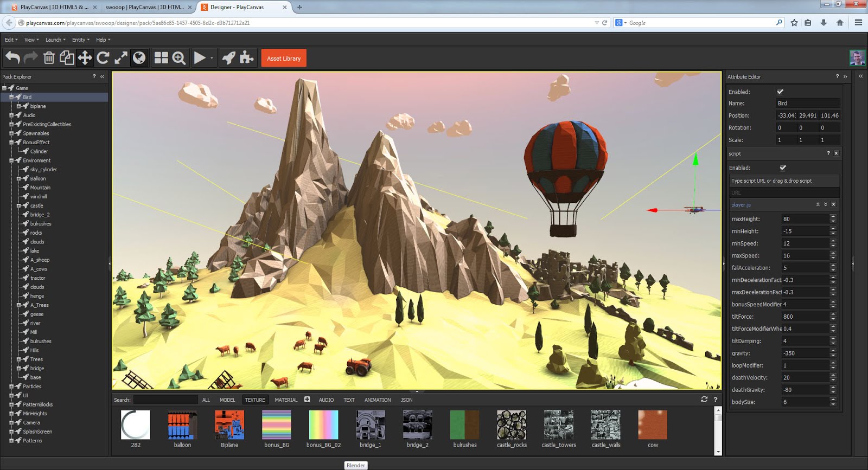Remove the player.js script

click(x=834, y=204)
